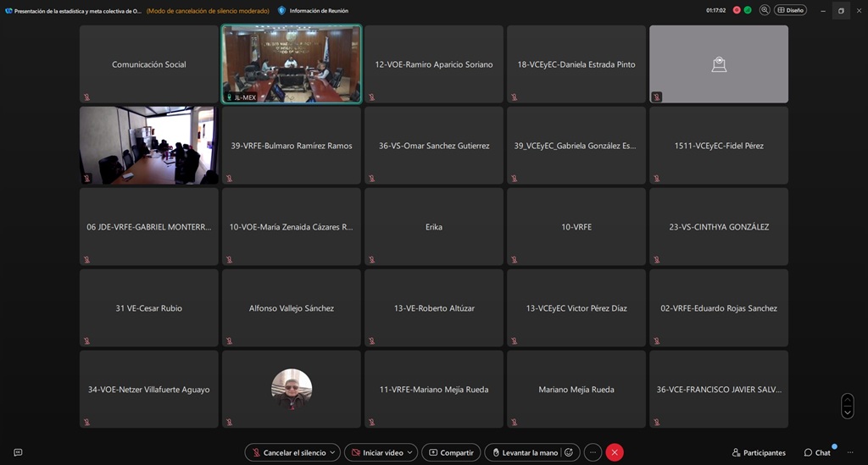Viewport: 868px width, 465px height.
Task: Select the Comunicación Social participant tile
Action: tap(149, 64)
